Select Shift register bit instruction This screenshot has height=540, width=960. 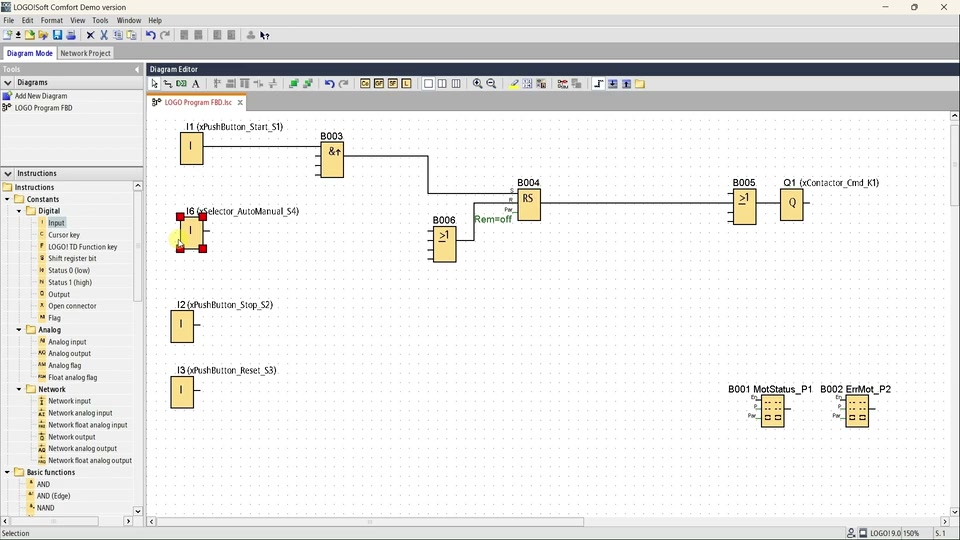pyautogui.click(x=72, y=258)
